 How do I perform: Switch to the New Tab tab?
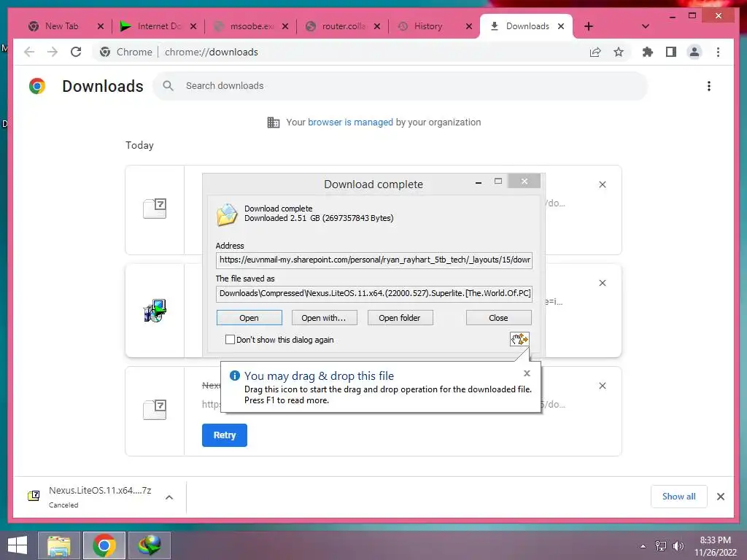coord(62,26)
